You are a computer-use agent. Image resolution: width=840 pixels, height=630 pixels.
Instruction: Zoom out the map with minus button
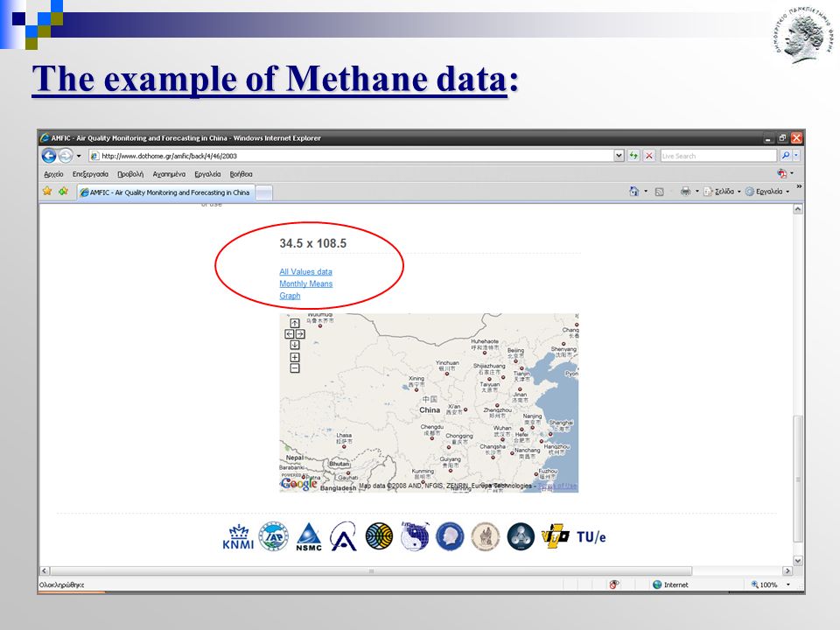point(295,368)
